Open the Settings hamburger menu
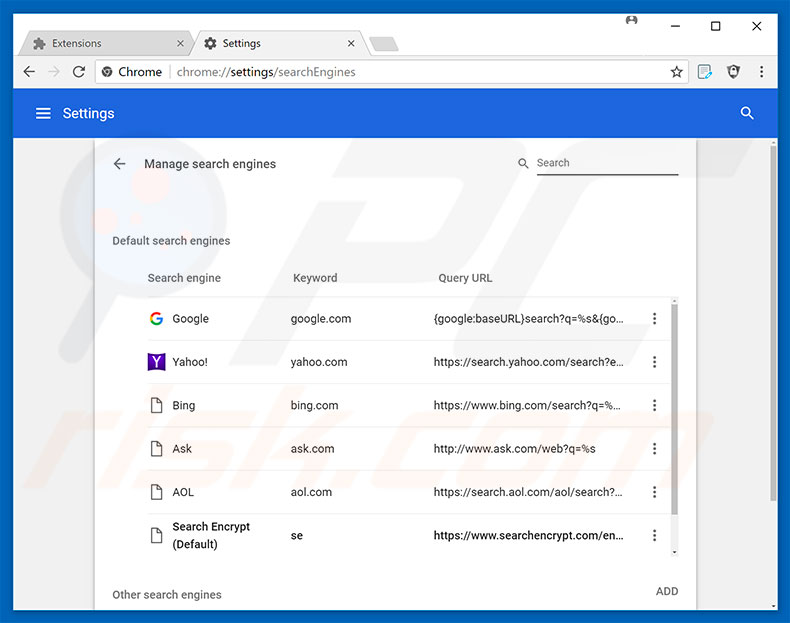The image size is (790, 623). coord(43,113)
